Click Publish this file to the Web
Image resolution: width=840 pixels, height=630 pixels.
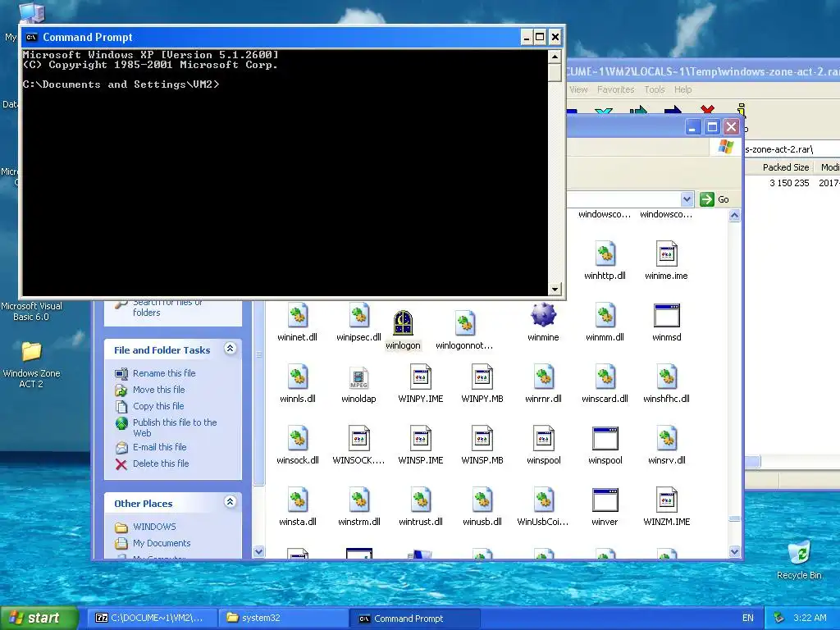(x=175, y=427)
